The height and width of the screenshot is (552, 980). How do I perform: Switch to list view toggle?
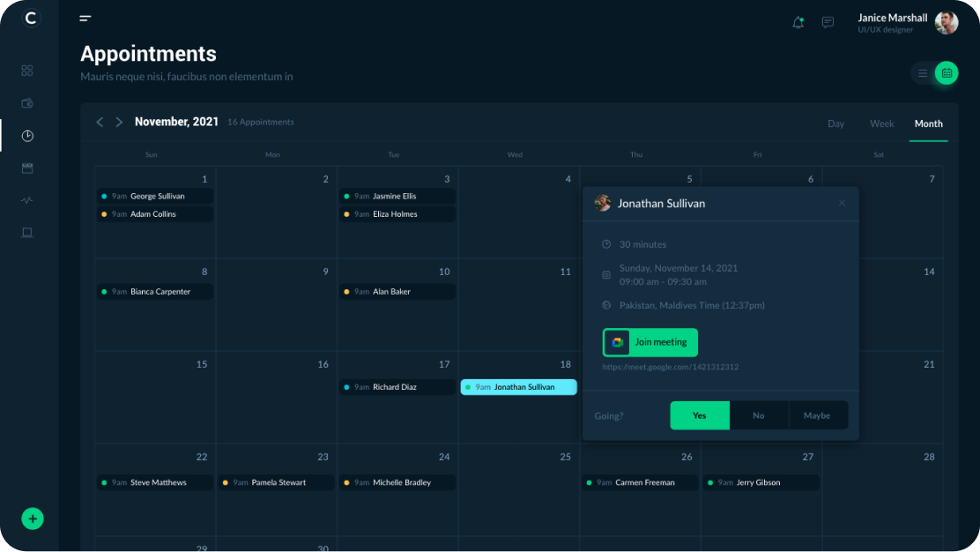(x=923, y=73)
